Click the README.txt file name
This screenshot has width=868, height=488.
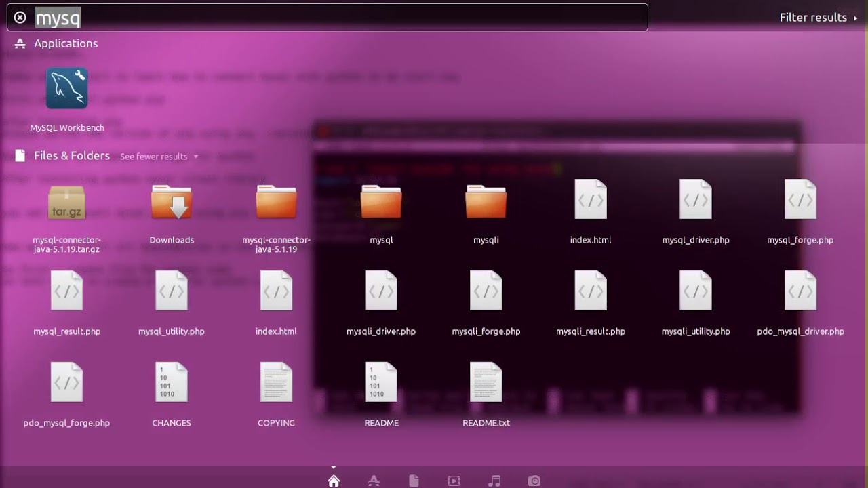point(486,423)
